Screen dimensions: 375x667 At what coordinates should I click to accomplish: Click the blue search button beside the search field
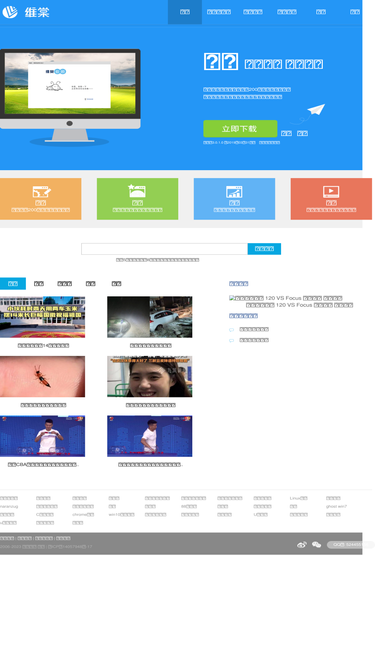coord(264,249)
